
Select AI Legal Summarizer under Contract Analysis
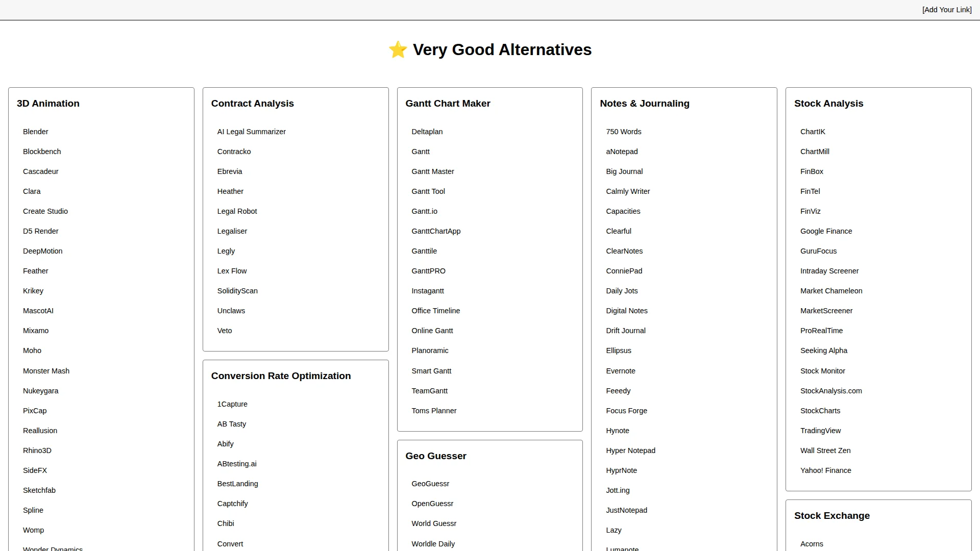coord(251,132)
